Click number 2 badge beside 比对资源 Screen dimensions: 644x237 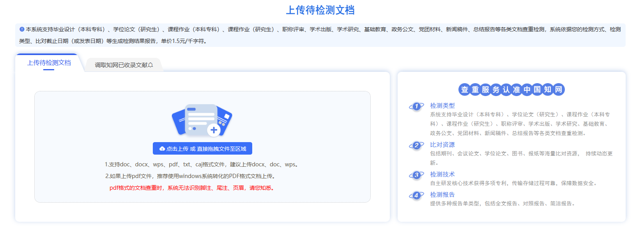[416, 145]
